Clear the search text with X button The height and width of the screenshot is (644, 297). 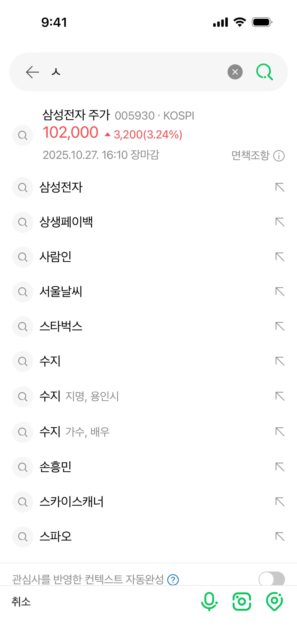coord(235,72)
